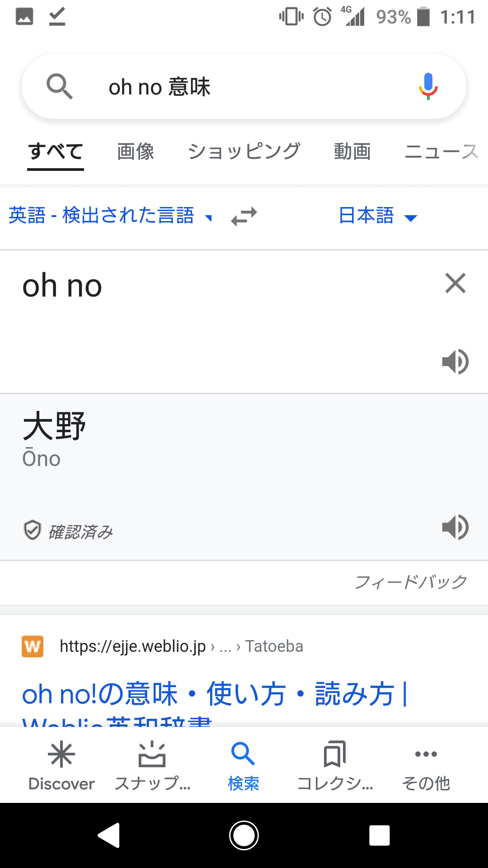Screen dimensions: 488x868
Task: Switch to the ニュース tab
Action: [x=441, y=152]
